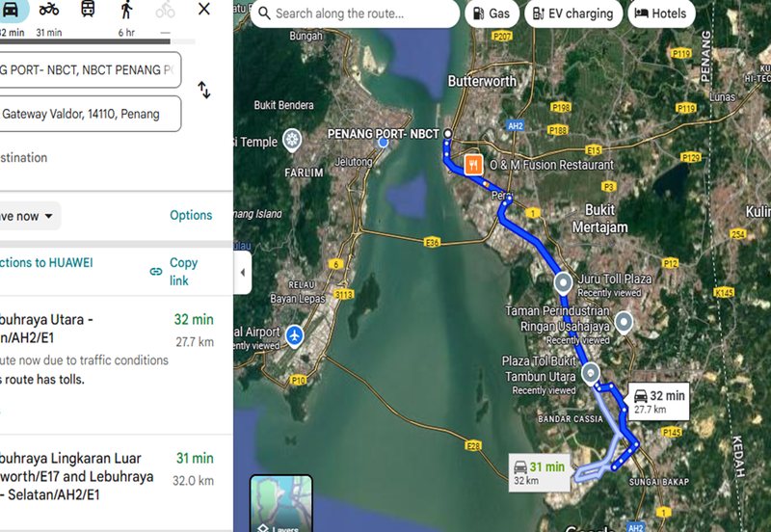Copy link to directions
Viewport: 771px width, 532px height.
174,272
